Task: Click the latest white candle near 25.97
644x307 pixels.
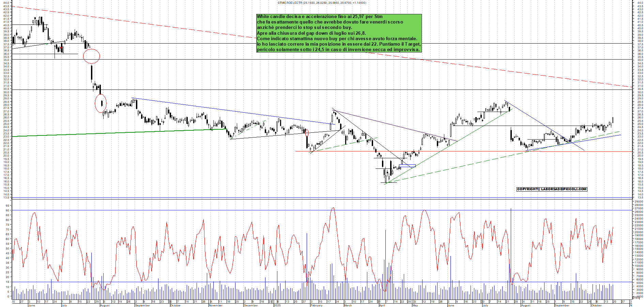Action: (x=613, y=120)
